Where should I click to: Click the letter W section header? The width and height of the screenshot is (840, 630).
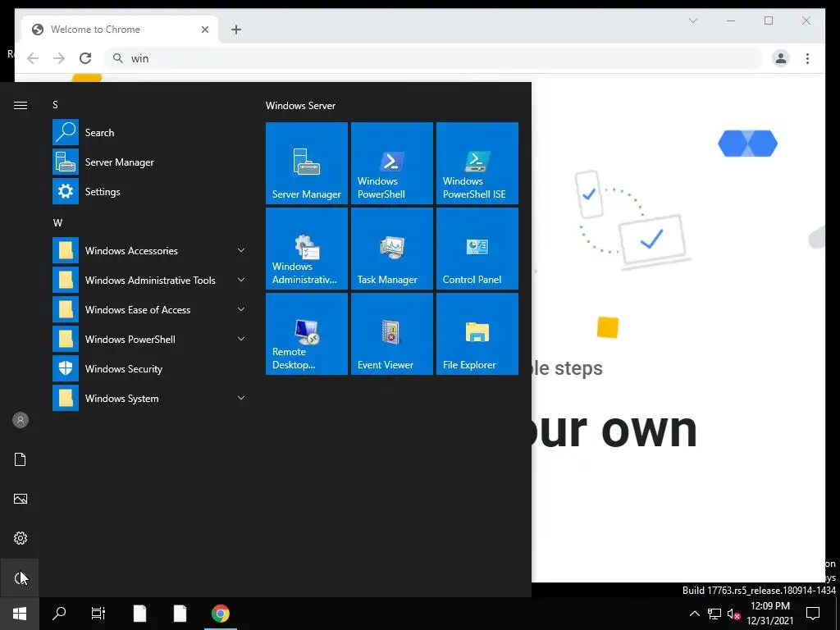(x=57, y=223)
